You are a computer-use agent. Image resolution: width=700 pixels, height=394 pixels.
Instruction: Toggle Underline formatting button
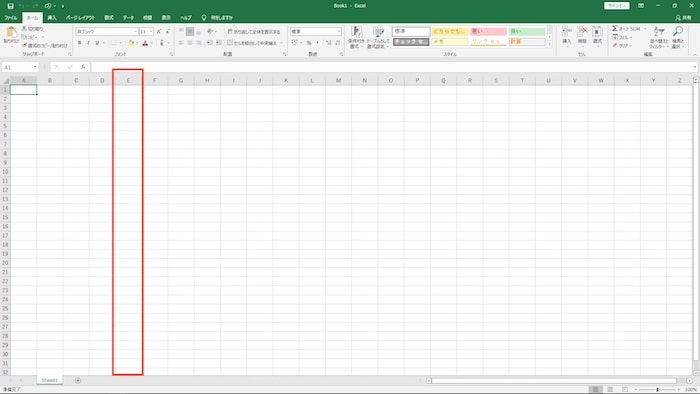pos(97,43)
